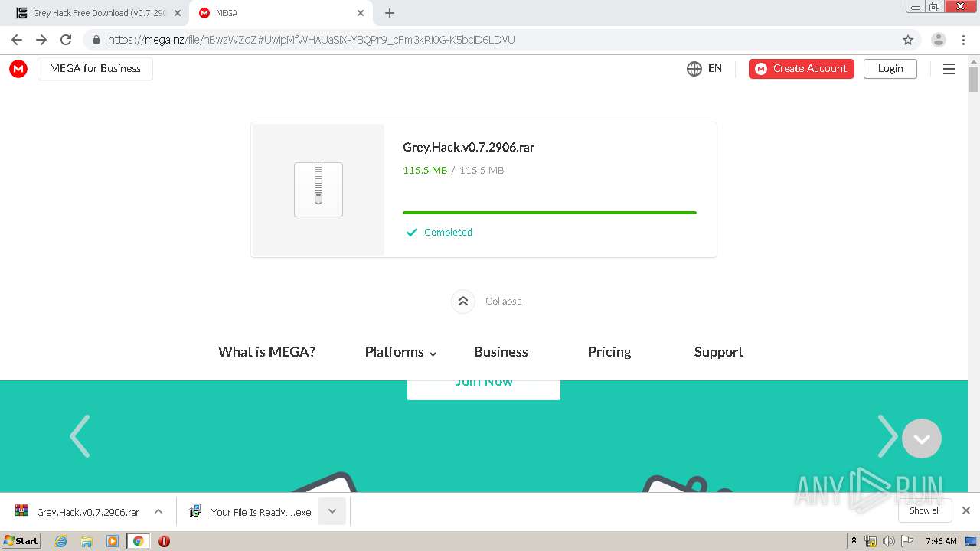Screen dimensions: 980x551
Task: View site security lock info
Action: 96,40
